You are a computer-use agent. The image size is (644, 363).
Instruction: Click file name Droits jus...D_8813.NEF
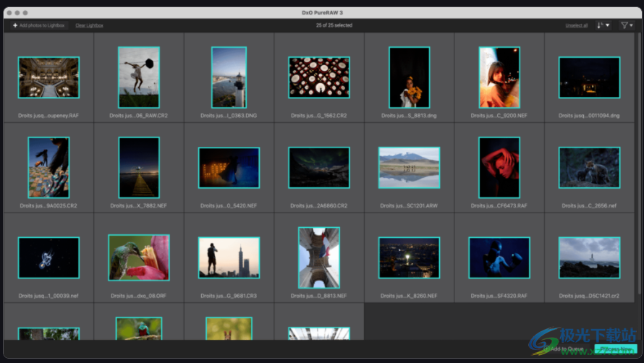[318, 296]
